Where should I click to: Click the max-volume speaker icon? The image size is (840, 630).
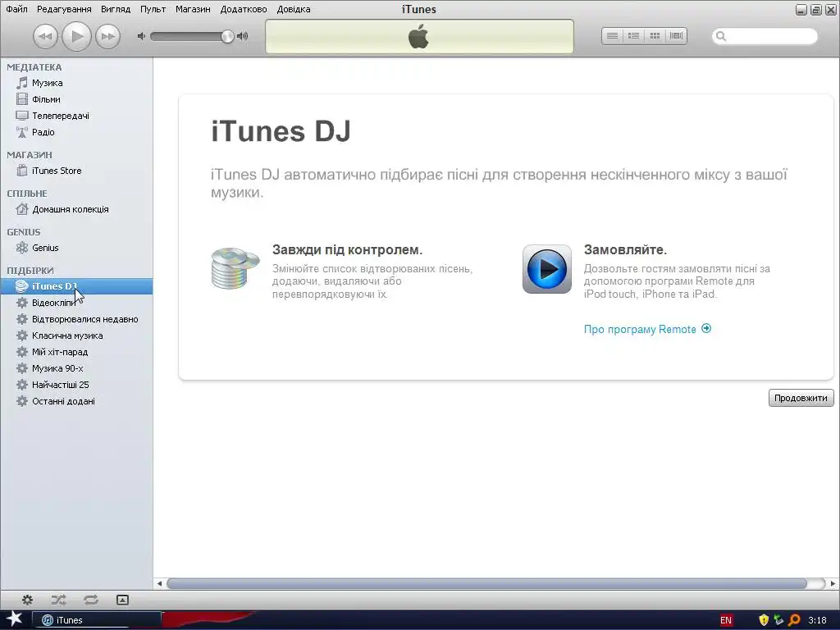coord(243,36)
